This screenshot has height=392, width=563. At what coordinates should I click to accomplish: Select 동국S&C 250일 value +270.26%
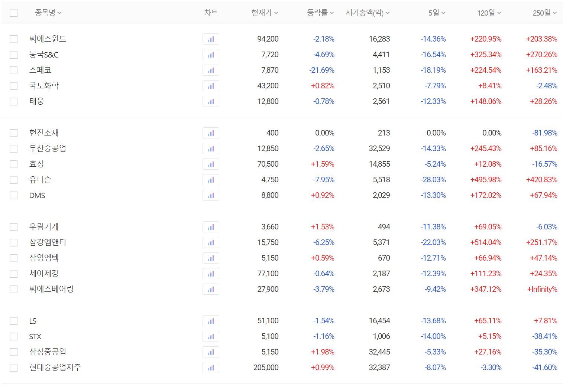542,55
